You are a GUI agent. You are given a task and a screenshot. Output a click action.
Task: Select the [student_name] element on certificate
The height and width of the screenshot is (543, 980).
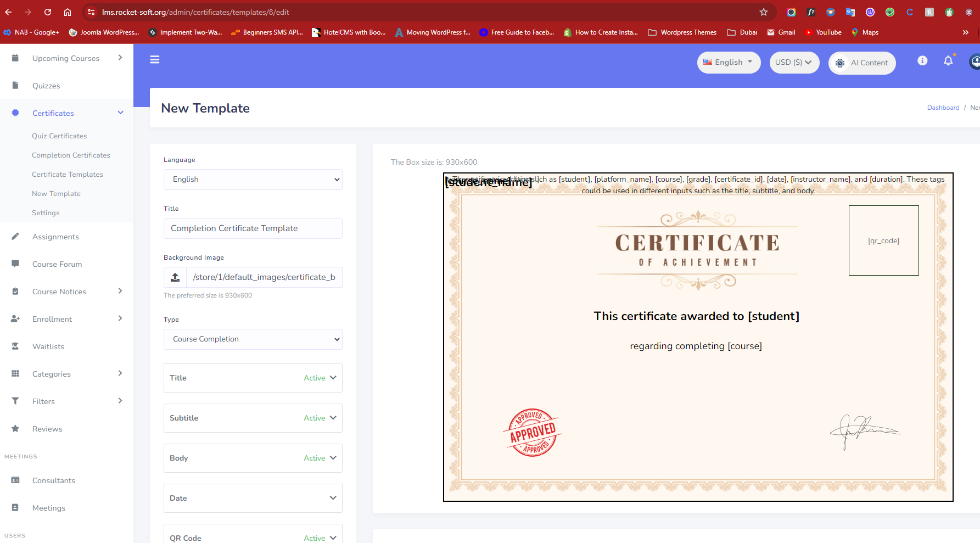point(489,182)
